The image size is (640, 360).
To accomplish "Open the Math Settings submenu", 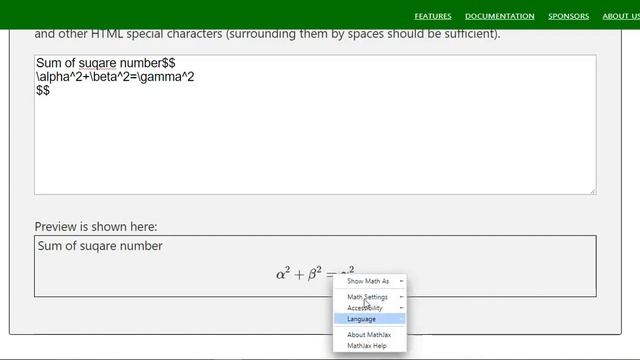I will tap(370, 297).
